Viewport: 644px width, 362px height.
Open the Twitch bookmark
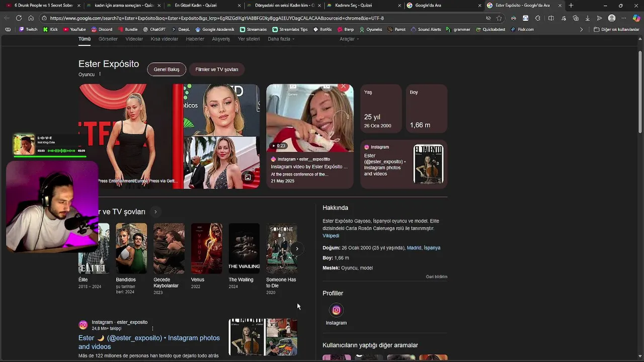click(28, 30)
